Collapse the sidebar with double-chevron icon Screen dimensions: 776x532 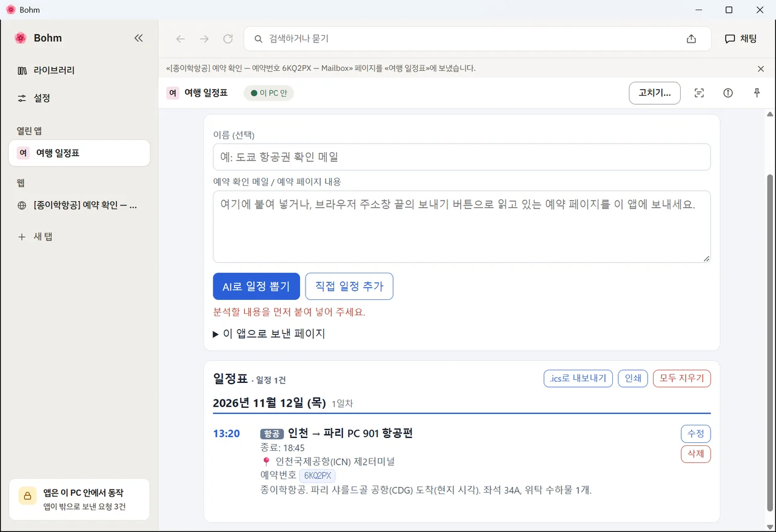138,38
